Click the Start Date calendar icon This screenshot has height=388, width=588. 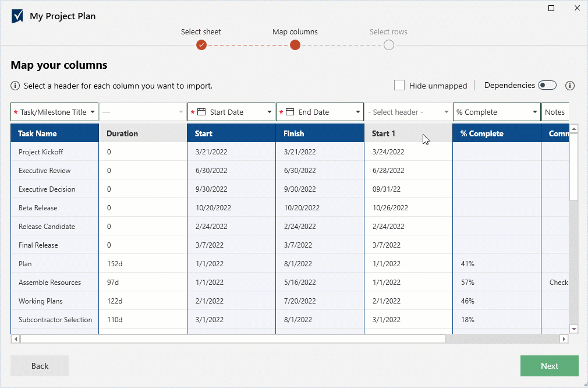202,112
